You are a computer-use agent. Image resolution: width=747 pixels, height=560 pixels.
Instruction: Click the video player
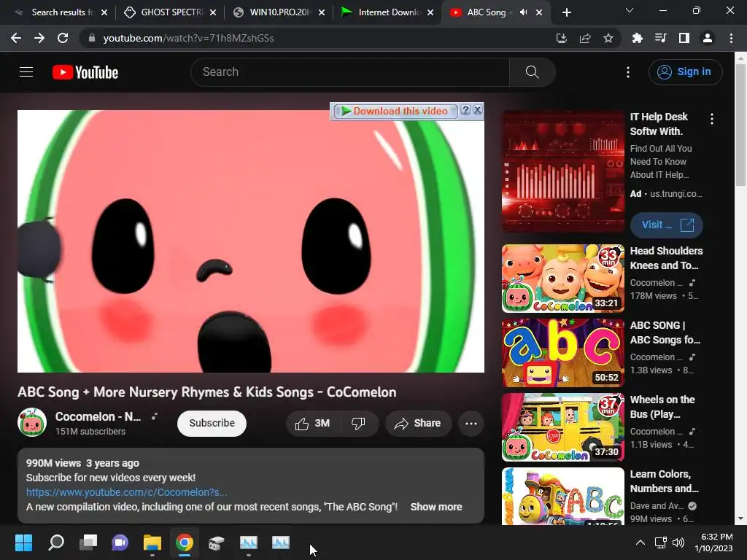(251, 241)
